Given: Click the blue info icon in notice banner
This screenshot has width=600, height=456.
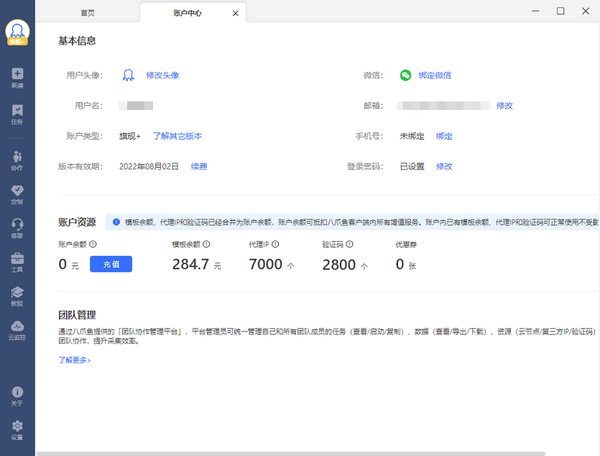Looking at the screenshot, I should point(116,222).
